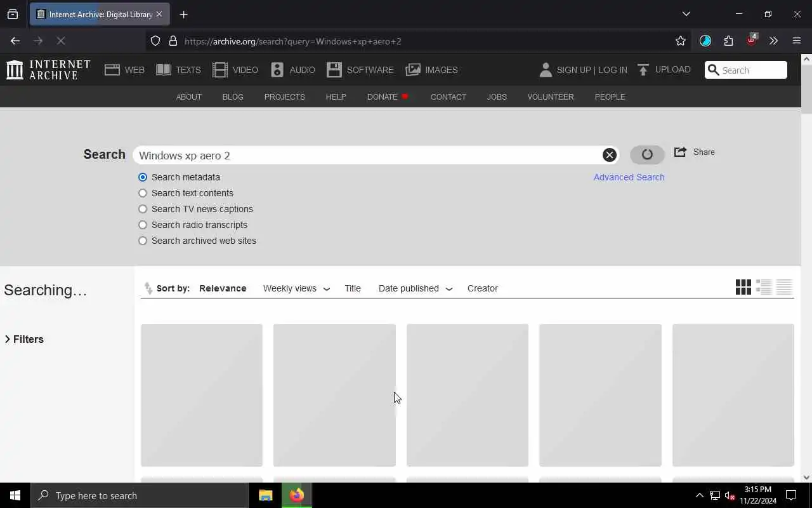
Task: Select Search text contents radio button
Action: coord(143,193)
